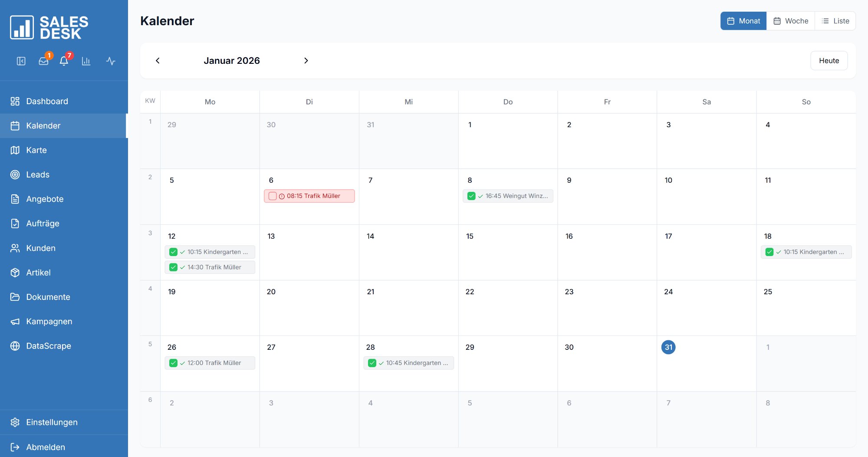Screen dimensions: 868x457
Task: Open notifications bell showing 7 alerts
Action: (x=64, y=61)
